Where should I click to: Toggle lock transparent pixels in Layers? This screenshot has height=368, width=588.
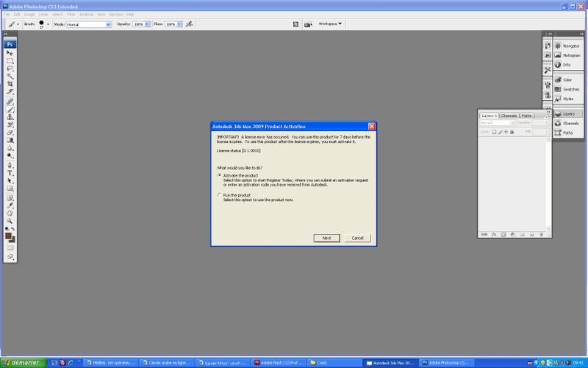494,132
